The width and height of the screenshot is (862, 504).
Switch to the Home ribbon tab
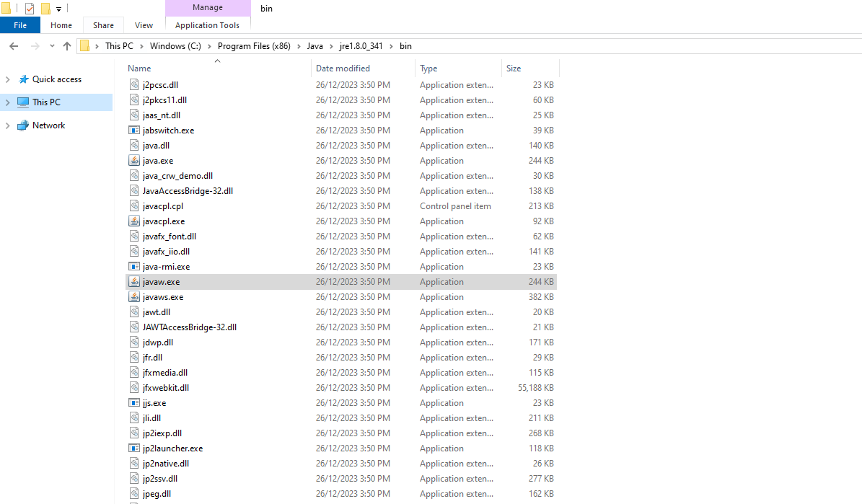tap(61, 25)
